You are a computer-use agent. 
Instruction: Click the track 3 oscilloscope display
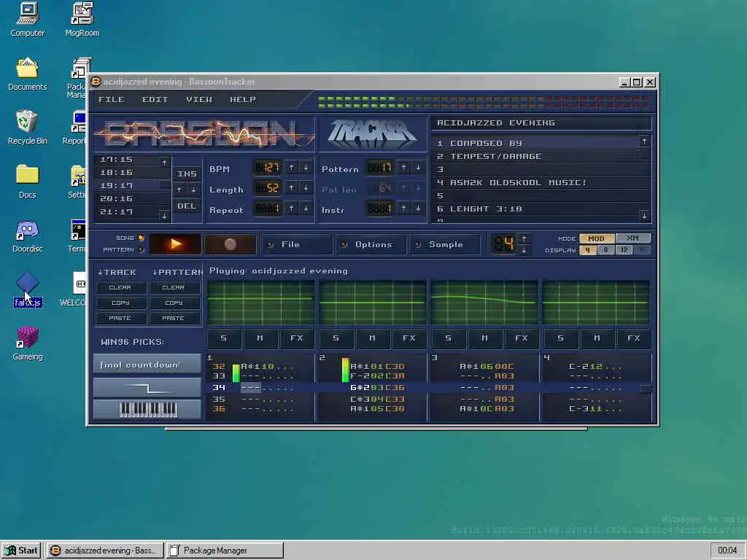click(x=484, y=303)
